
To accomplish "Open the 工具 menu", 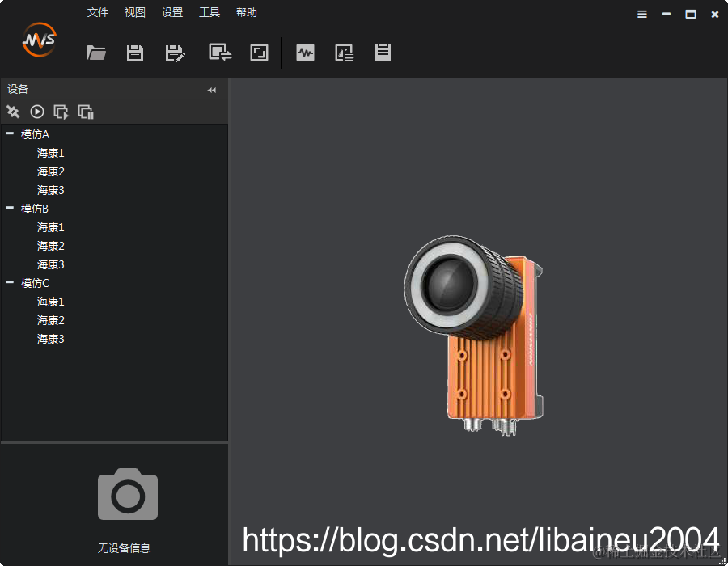I will click(210, 12).
